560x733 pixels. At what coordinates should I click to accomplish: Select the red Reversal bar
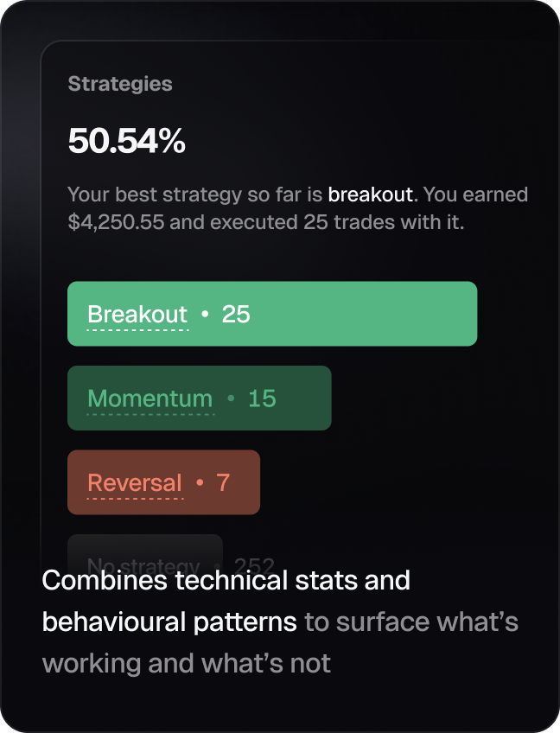(x=163, y=482)
